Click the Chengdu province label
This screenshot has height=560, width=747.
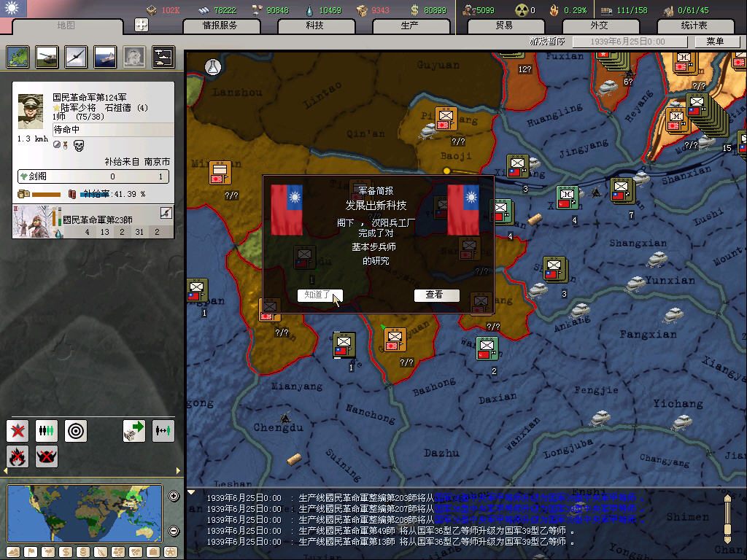[x=278, y=427]
